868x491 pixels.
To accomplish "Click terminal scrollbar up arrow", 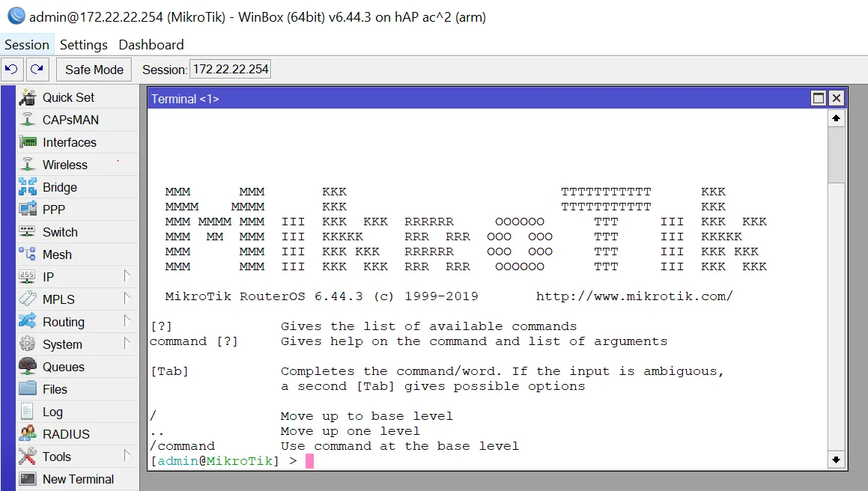I will click(x=836, y=118).
